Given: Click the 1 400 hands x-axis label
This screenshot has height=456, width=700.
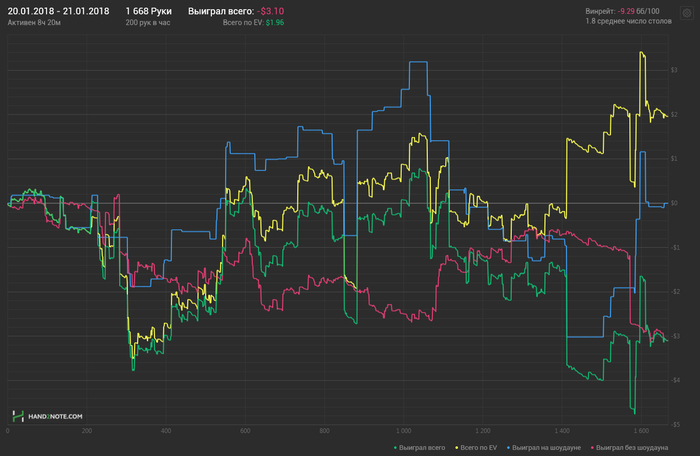Looking at the screenshot, I should coord(562,431).
